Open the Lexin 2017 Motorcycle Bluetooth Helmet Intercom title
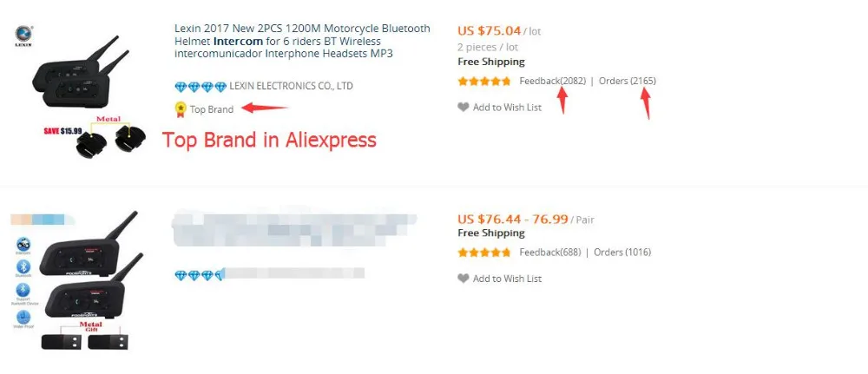 [x=301, y=41]
